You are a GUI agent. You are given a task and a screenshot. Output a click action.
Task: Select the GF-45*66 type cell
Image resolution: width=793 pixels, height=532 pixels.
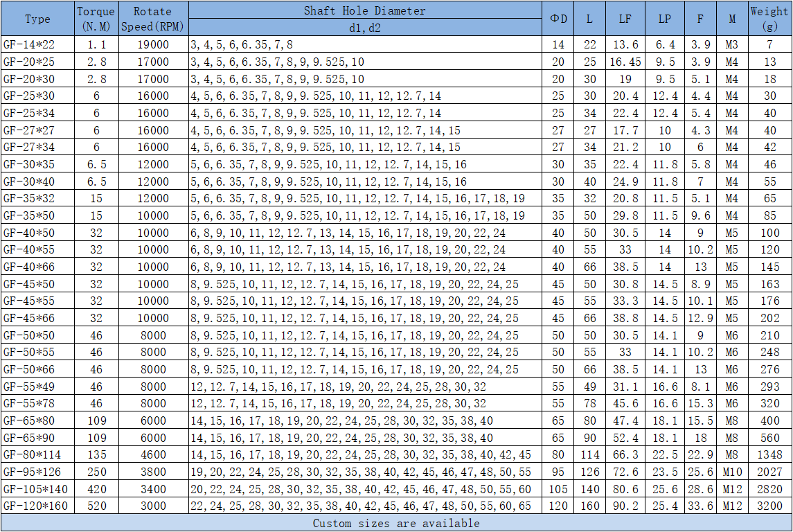tap(38, 318)
